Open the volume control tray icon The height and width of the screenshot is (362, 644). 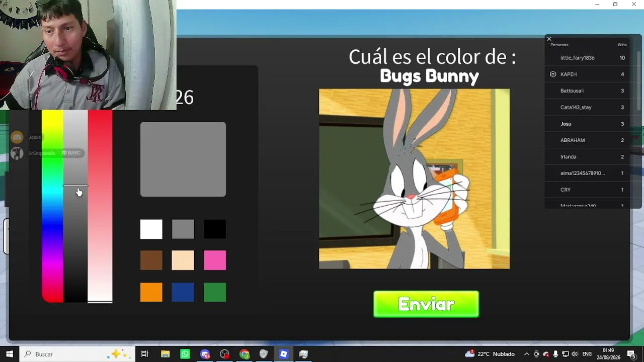575,354
